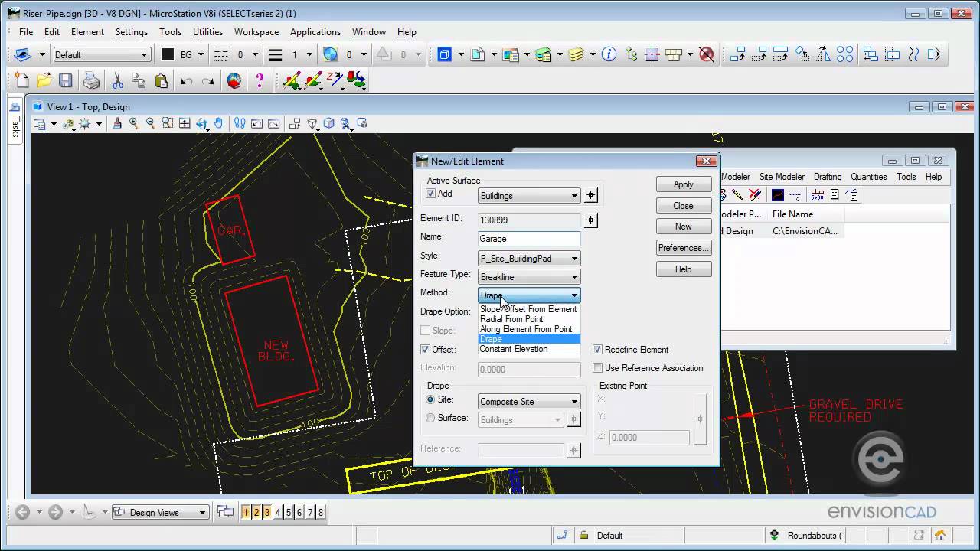980x551 pixels.
Task: Open the line weight dropdown showing 1
Action: (x=309, y=54)
